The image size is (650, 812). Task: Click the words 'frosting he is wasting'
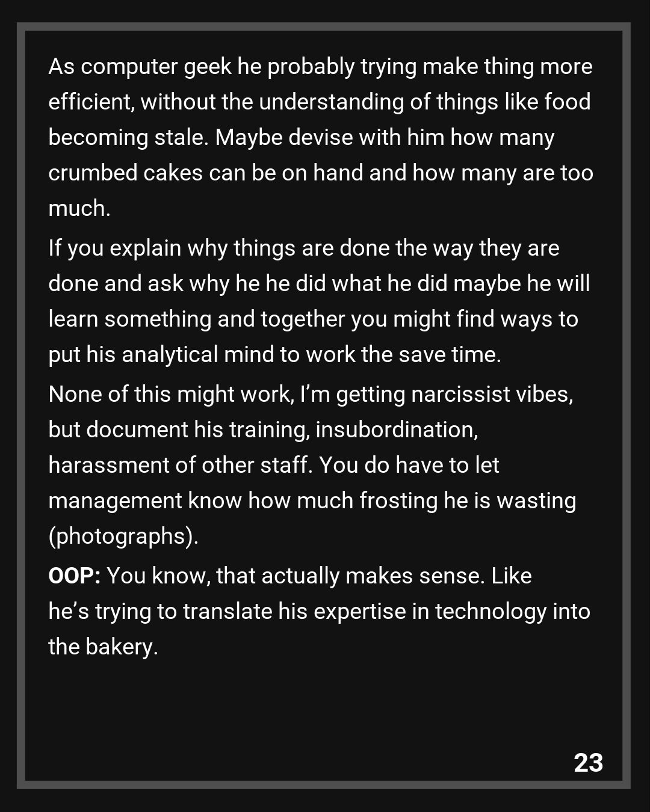point(467,500)
